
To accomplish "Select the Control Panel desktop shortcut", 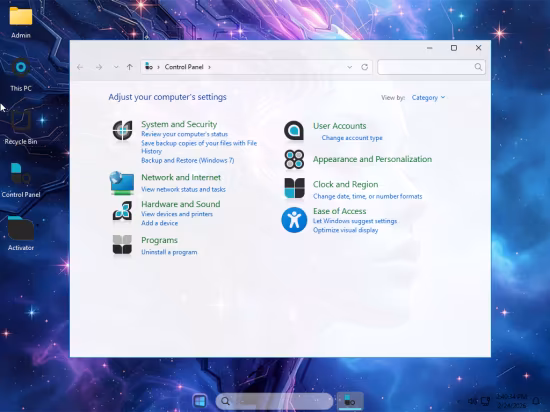I will pyautogui.click(x=21, y=181).
